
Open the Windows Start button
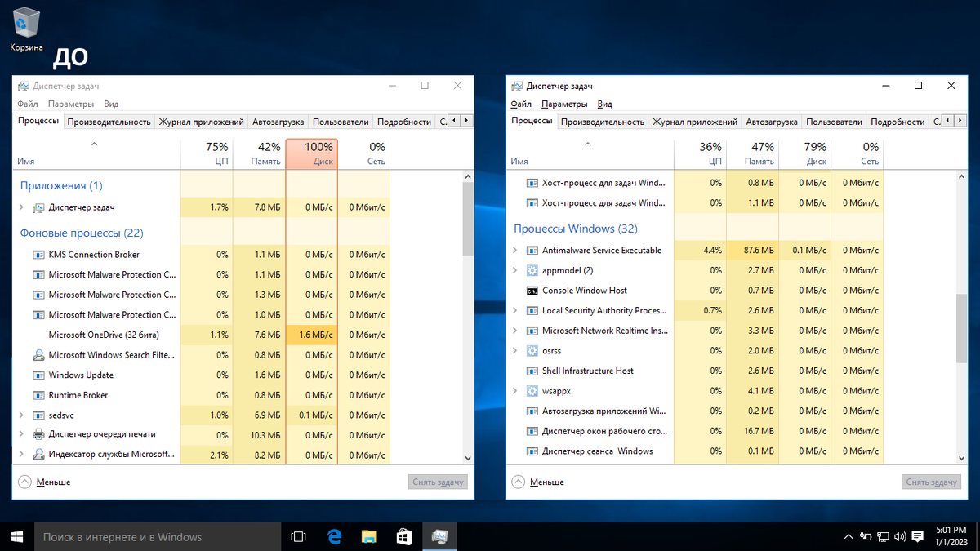pyautogui.click(x=16, y=536)
